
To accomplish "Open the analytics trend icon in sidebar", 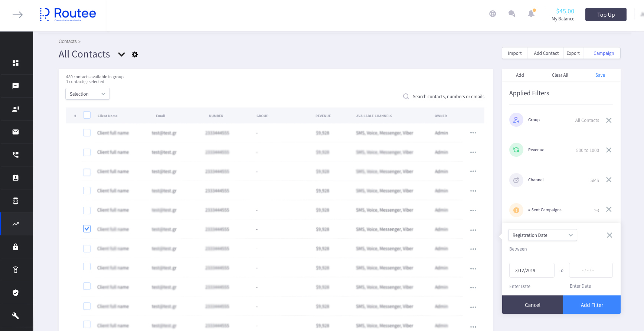I will pyautogui.click(x=16, y=224).
